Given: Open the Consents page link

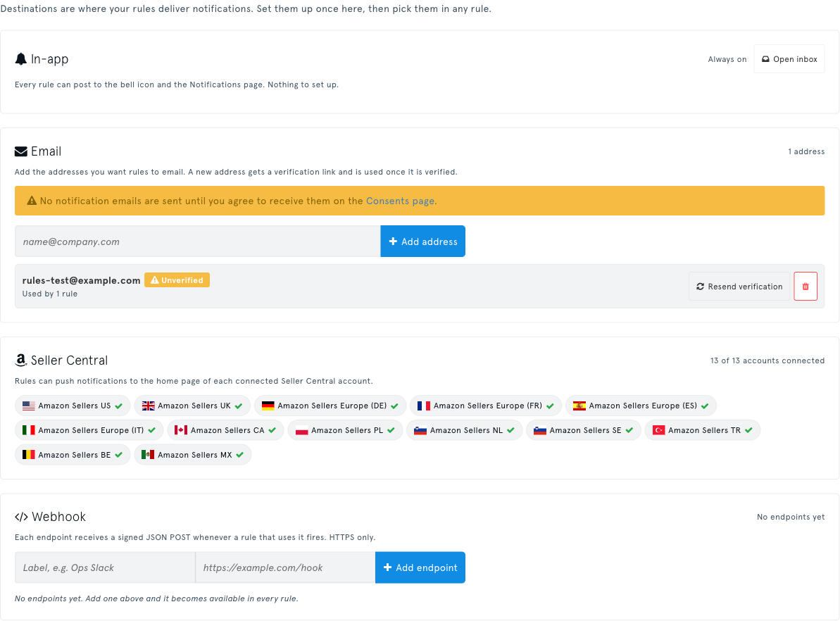Looking at the screenshot, I should (400, 201).
